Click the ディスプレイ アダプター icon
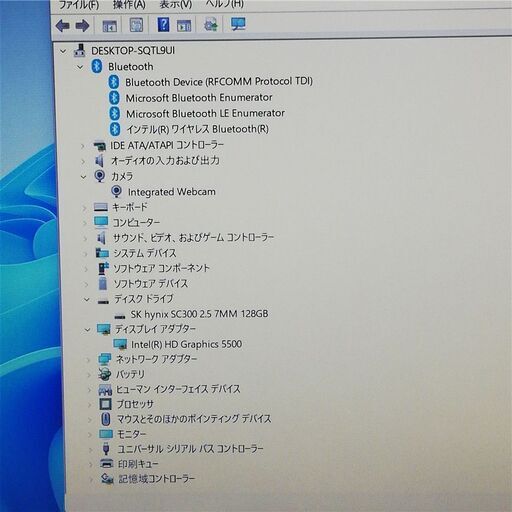Image resolution: width=512 pixels, height=512 pixels. [104, 329]
